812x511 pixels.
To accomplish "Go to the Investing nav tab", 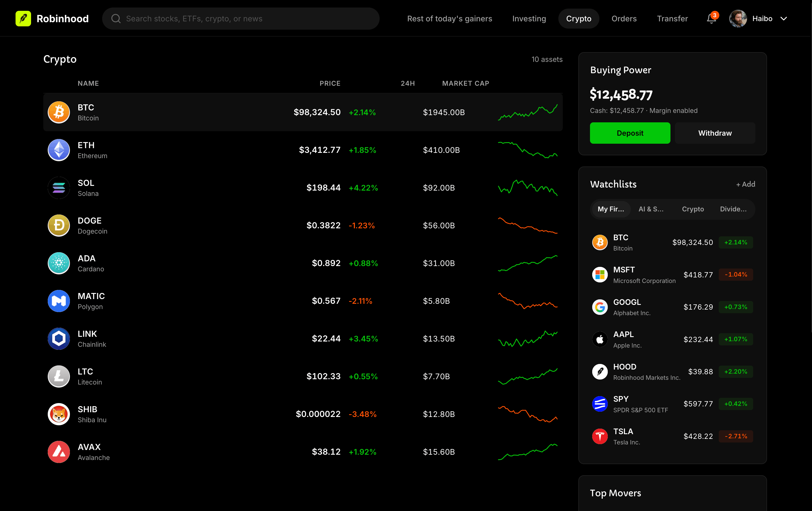I will (529, 19).
